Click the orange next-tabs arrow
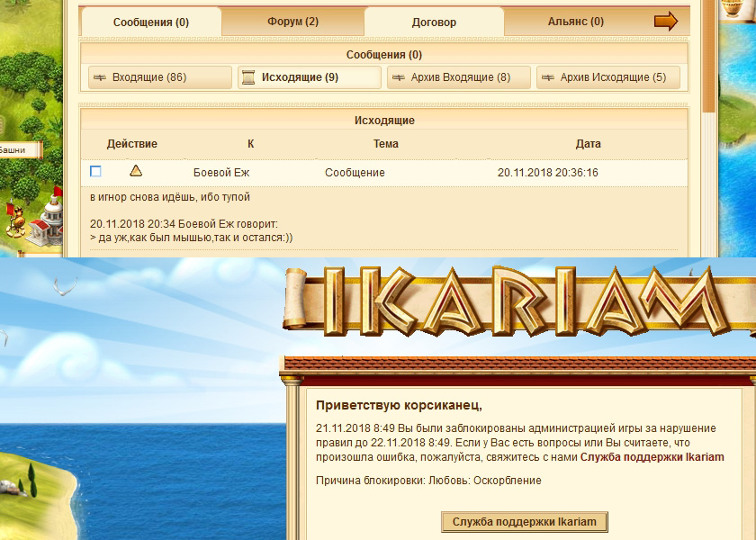 coord(666,22)
